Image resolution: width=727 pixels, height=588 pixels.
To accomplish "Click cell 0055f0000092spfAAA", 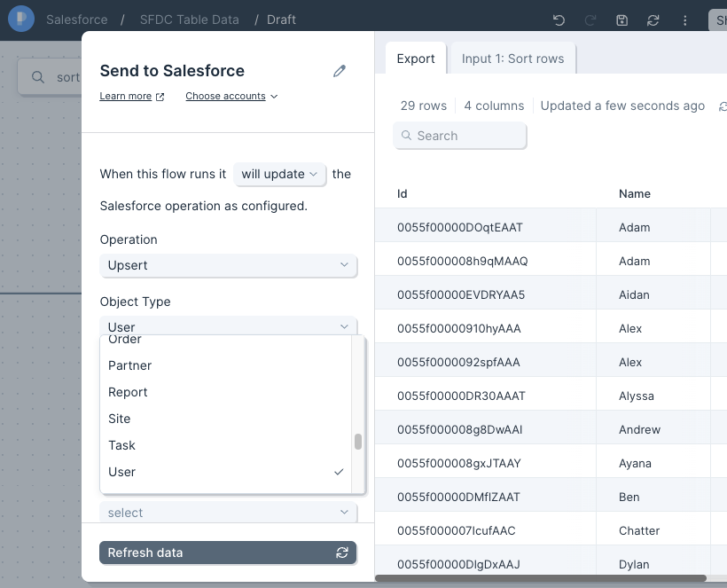I will point(486,362).
